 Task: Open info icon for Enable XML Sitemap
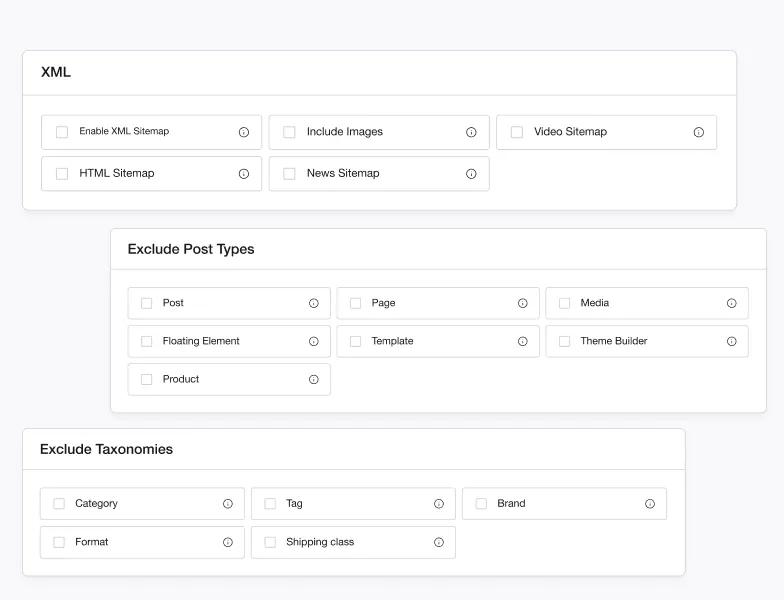(244, 132)
